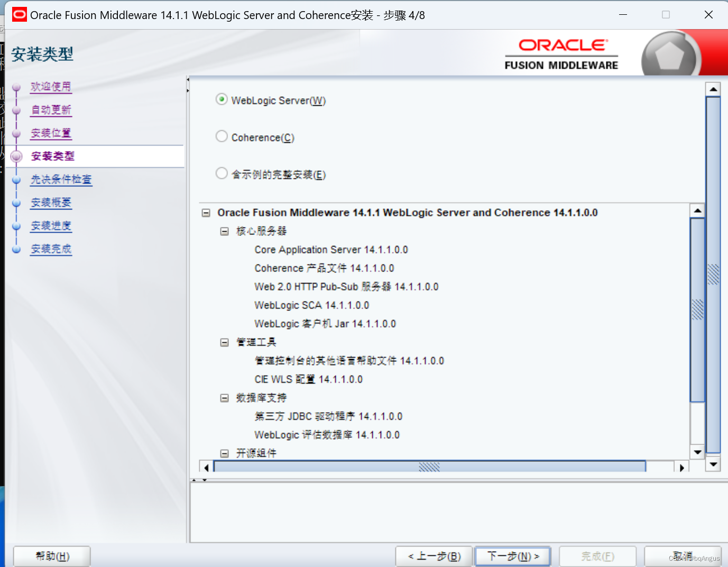Viewport: 728px width, 567px height.
Task: Select WebLogic SCA 14.1.1.0.0 row
Action: [311, 305]
